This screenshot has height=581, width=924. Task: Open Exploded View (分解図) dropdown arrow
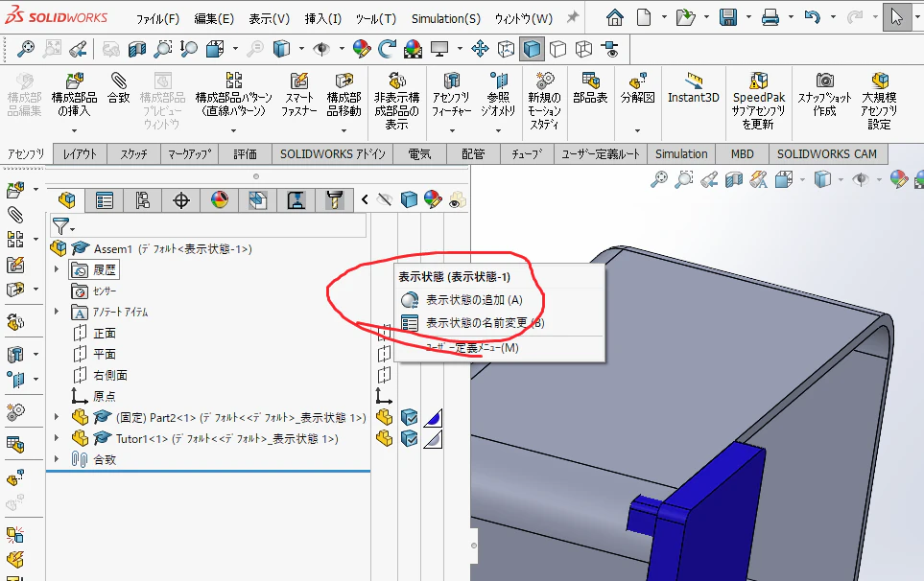coord(638,130)
